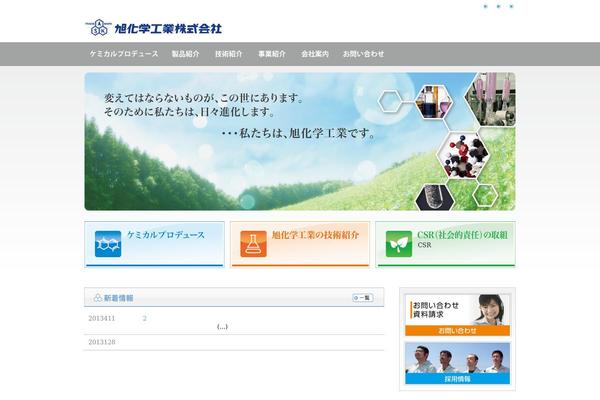Click the orange flask icon

click(x=253, y=244)
